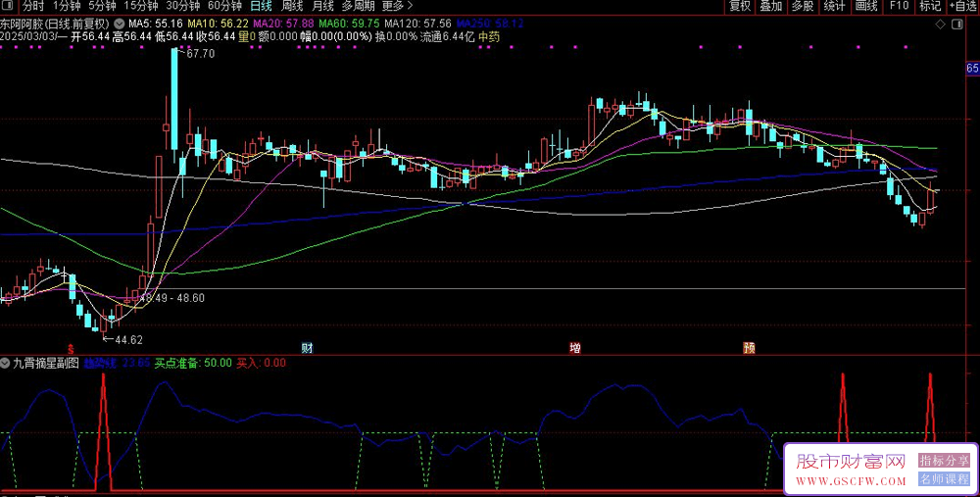The height and width of the screenshot is (497, 980).
Task: Expand the 九霄摘星副图 sub-chart dropdown
Action: tap(6, 363)
